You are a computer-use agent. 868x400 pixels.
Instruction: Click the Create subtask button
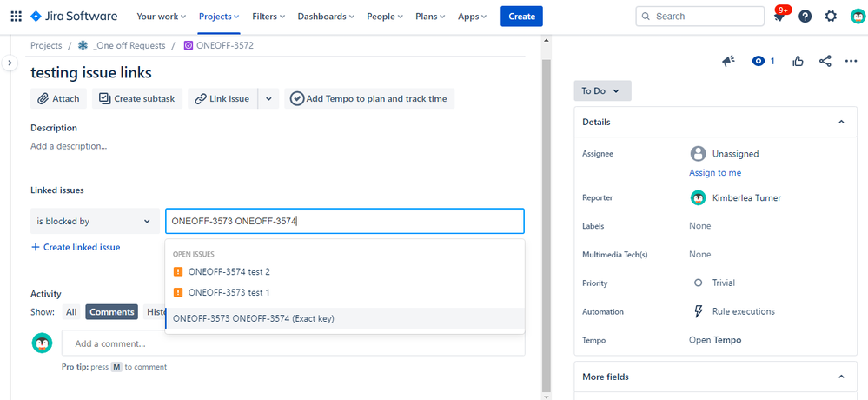coord(137,98)
